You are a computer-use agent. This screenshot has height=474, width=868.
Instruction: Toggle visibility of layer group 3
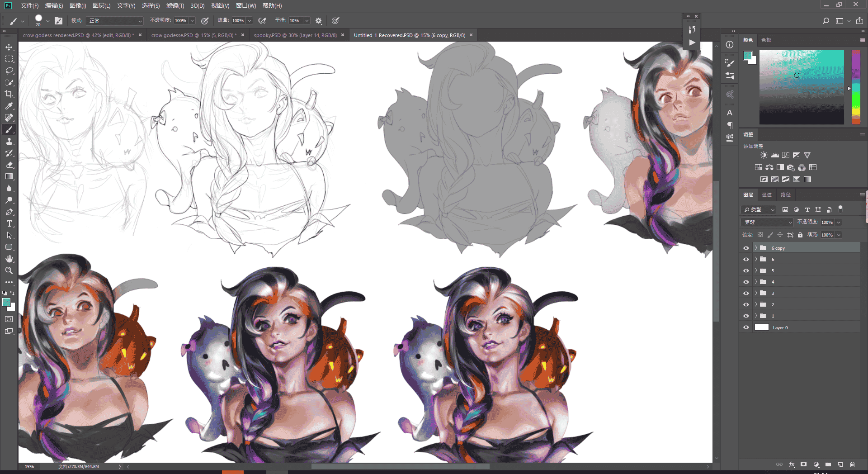tap(746, 293)
